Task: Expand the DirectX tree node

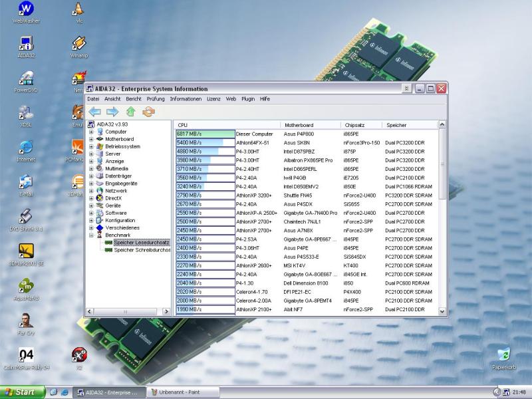Action: pyautogui.click(x=91, y=198)
